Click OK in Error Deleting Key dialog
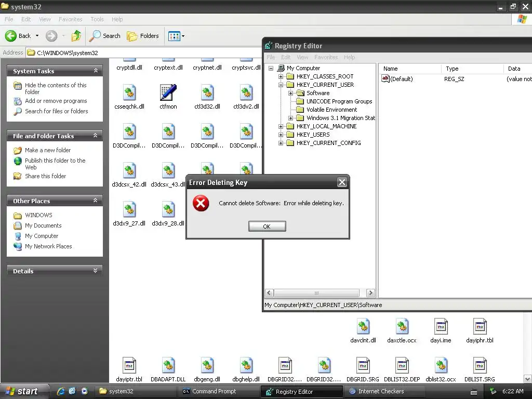This screenshot has height=399, width=532. pos(267,227)
